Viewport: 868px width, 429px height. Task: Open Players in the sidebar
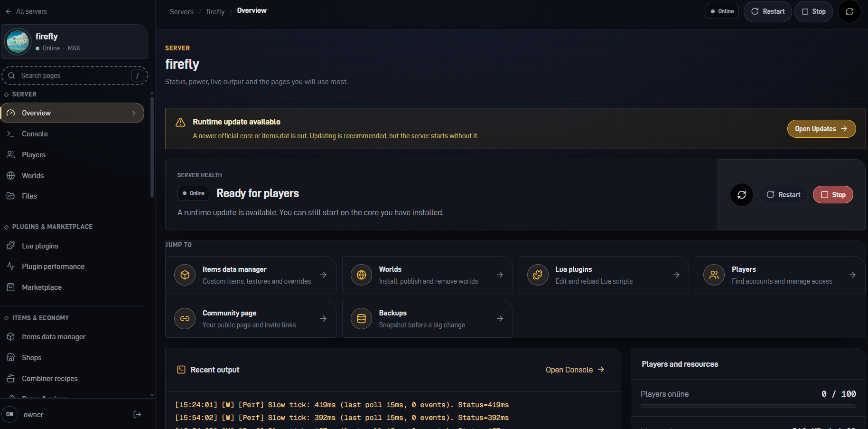(72, 155)
